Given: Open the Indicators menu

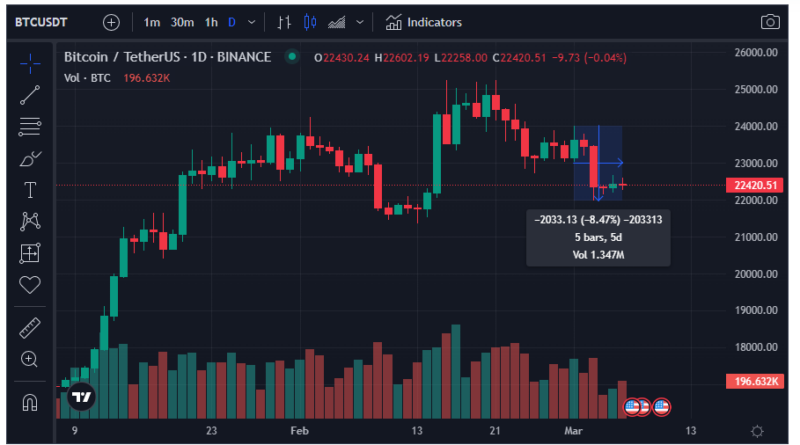Looking at the screenshot, I should [424, 22].
